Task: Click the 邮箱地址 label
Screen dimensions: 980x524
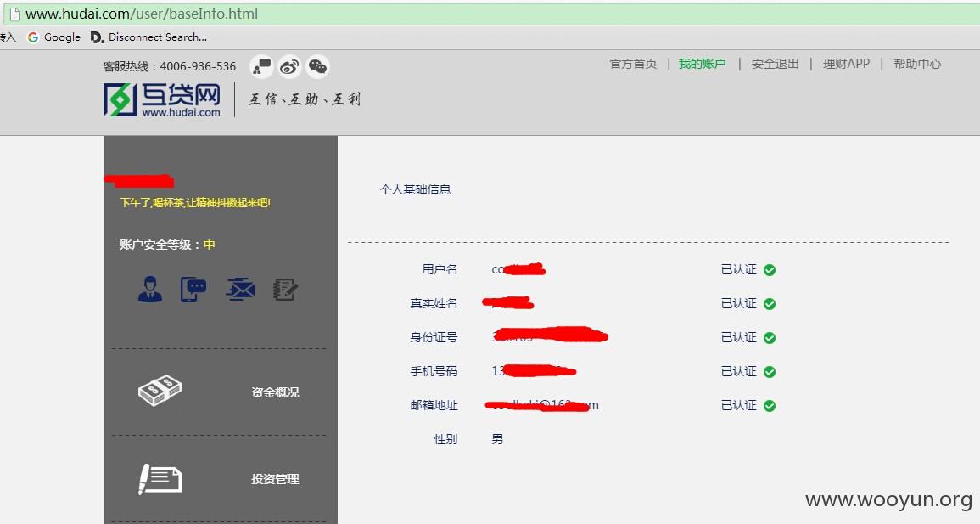Action: (434, 405)
